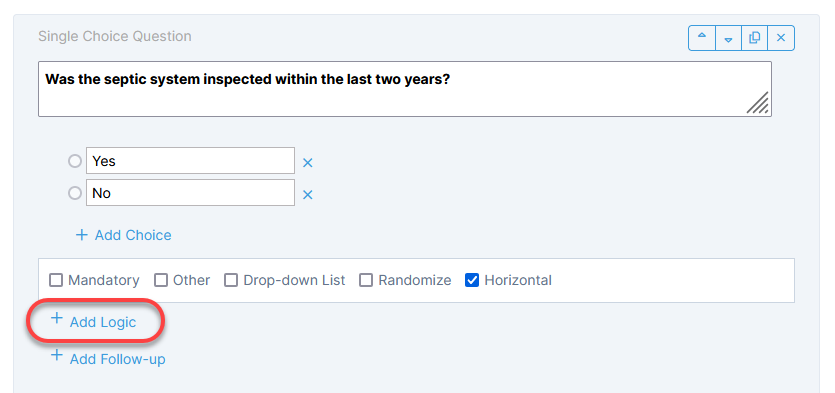Image resolution: width=835 pixels, height=393 pixels.
Task: Click into the Yes choice text field
Action: [190, 160]
